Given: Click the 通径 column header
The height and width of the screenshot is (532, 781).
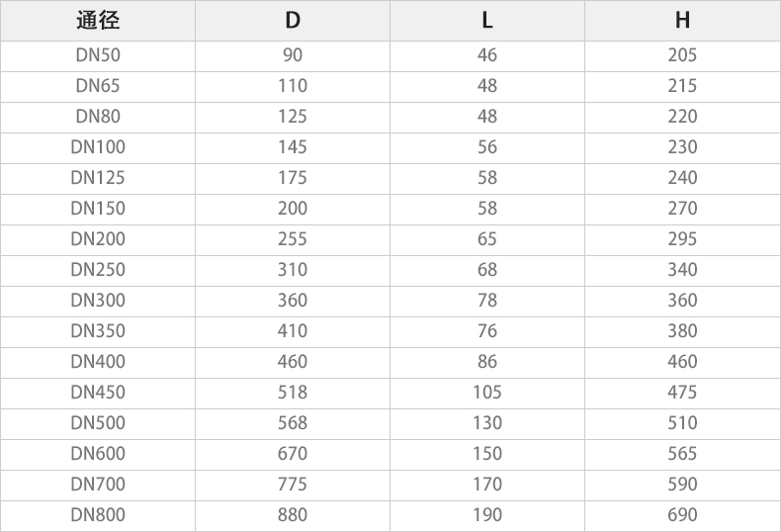Looking at the screenshot, I should click(x=98, y=21).
